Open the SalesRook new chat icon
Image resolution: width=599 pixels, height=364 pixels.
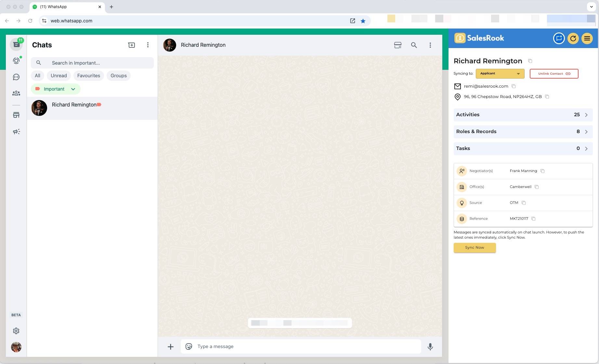(559, 38)
